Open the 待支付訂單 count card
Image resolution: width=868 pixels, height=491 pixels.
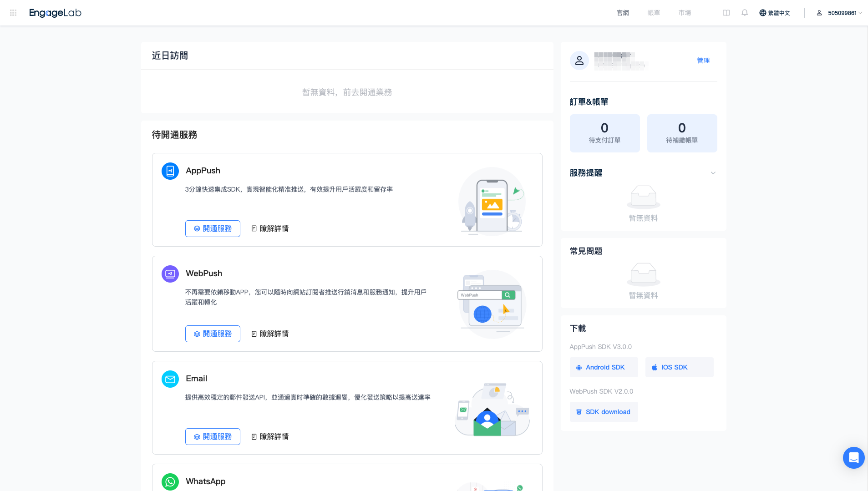(605, 133)
